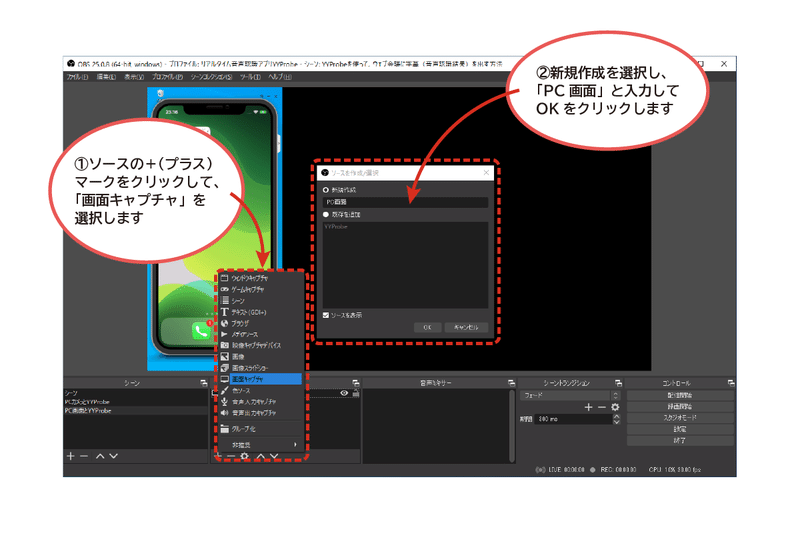Toggle the source lock icon
This screenshot has width=800, height=533.
(x=356, y=393)
